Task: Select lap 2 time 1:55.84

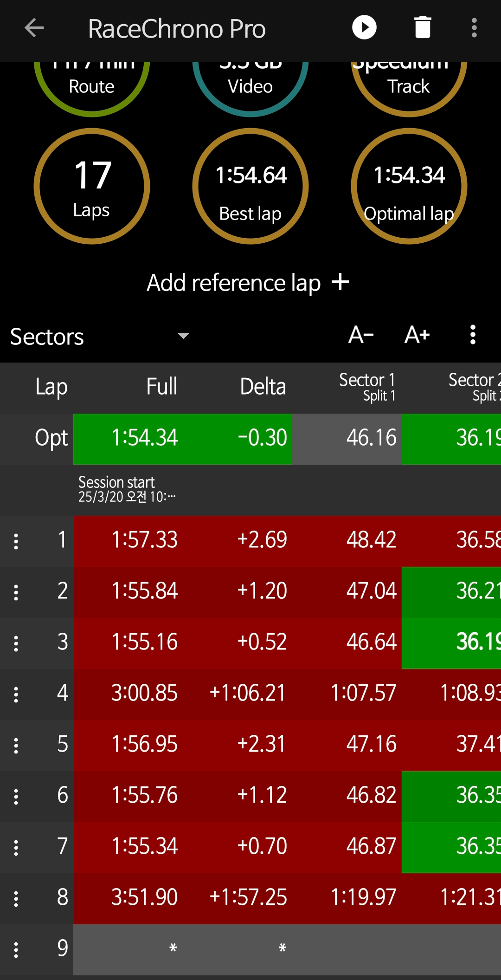Action: (x=128, y=592)
